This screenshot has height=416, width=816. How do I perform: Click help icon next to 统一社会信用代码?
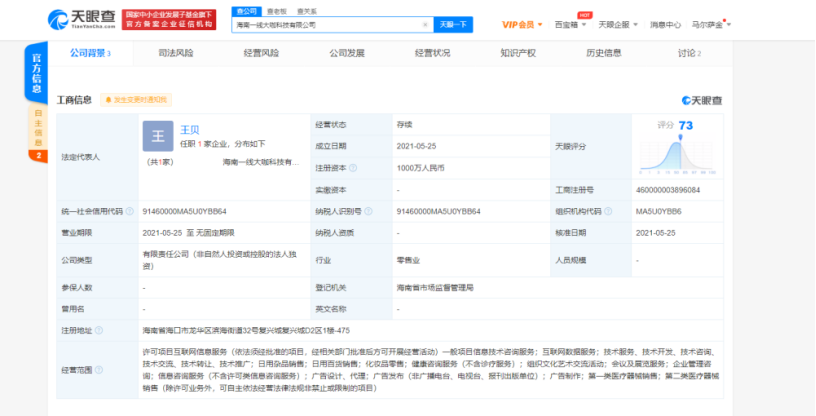130,211
